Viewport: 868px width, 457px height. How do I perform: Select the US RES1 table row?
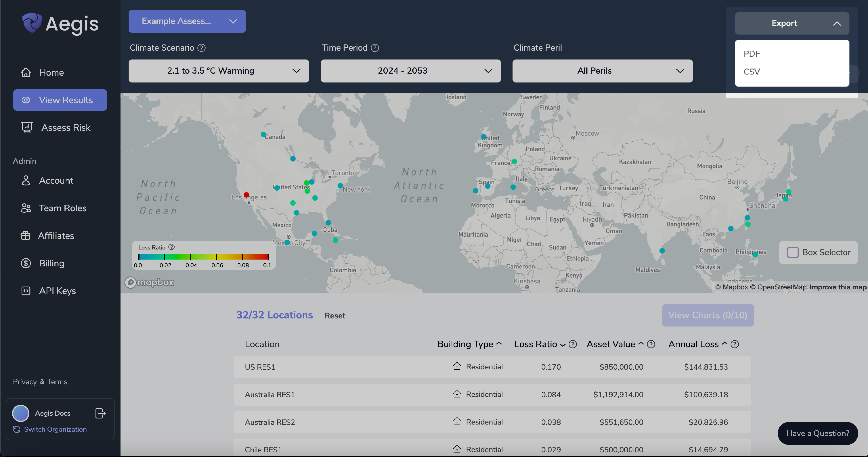492,367
